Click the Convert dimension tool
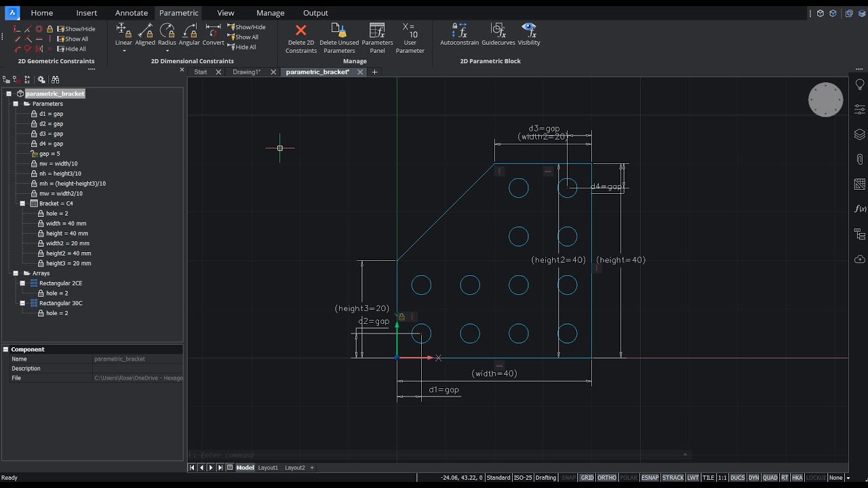 (213, 35)
